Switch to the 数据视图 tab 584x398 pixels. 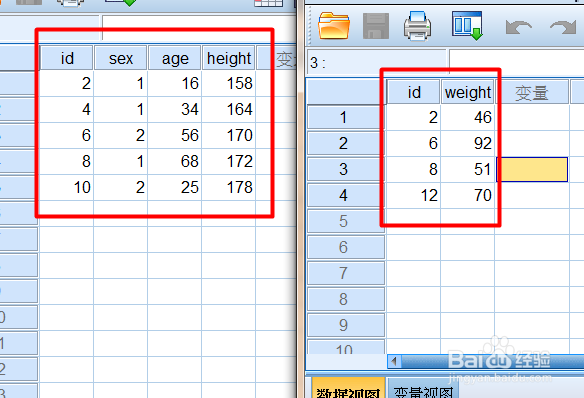(x=348, y=389)
